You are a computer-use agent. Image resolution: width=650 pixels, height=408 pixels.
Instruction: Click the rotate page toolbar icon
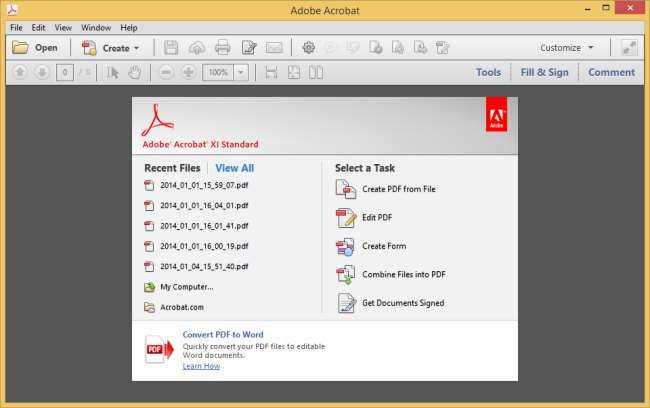(x=398, y=48)
